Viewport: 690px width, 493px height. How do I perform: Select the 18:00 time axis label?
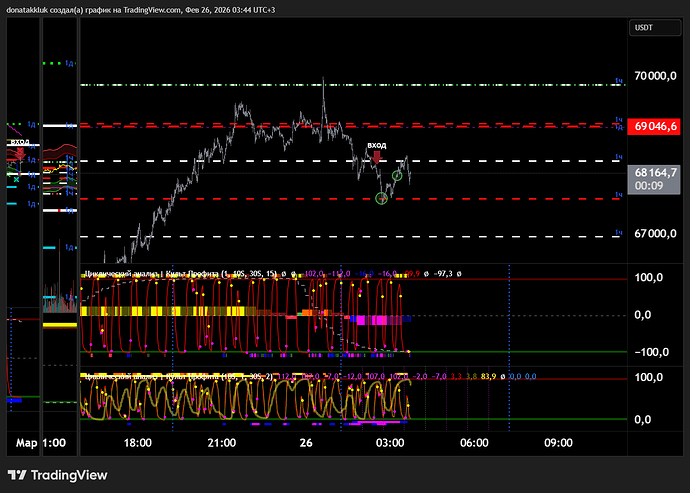coord(137,442)
